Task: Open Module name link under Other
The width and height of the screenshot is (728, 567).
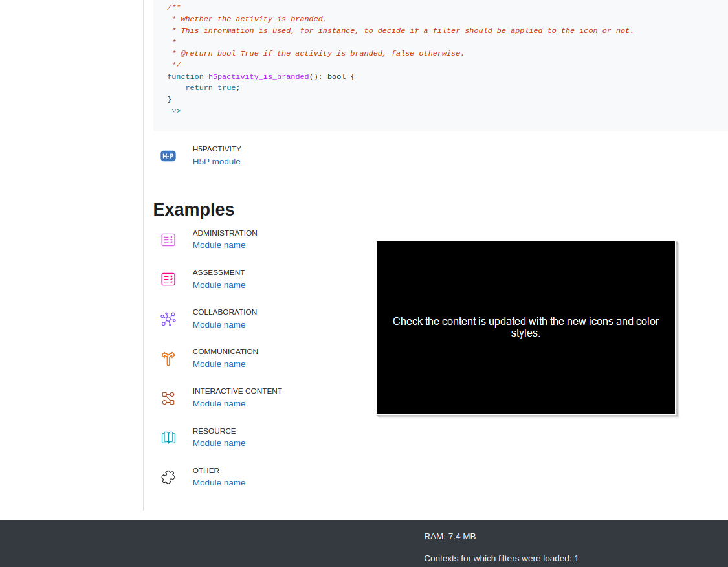Action: [219, 482]
